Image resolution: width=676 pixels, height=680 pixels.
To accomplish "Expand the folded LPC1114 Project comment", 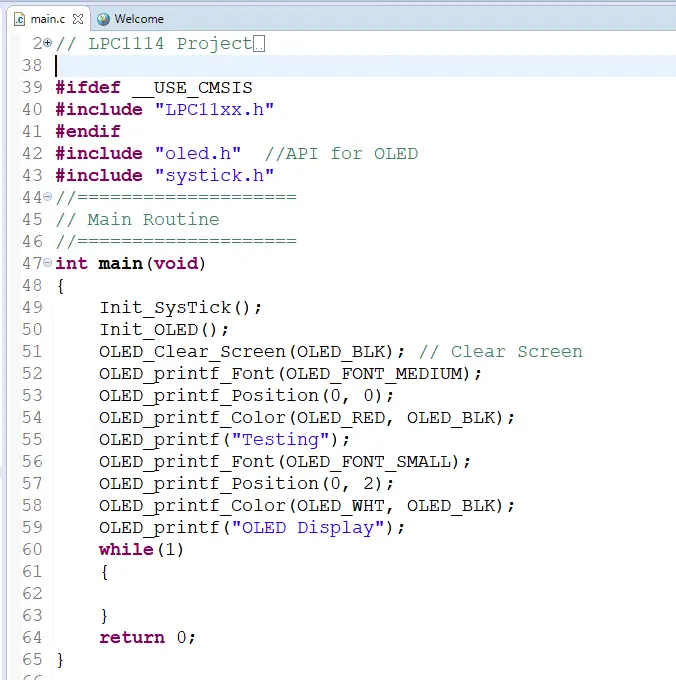I will pyautogui.click(x=48, y=44).
